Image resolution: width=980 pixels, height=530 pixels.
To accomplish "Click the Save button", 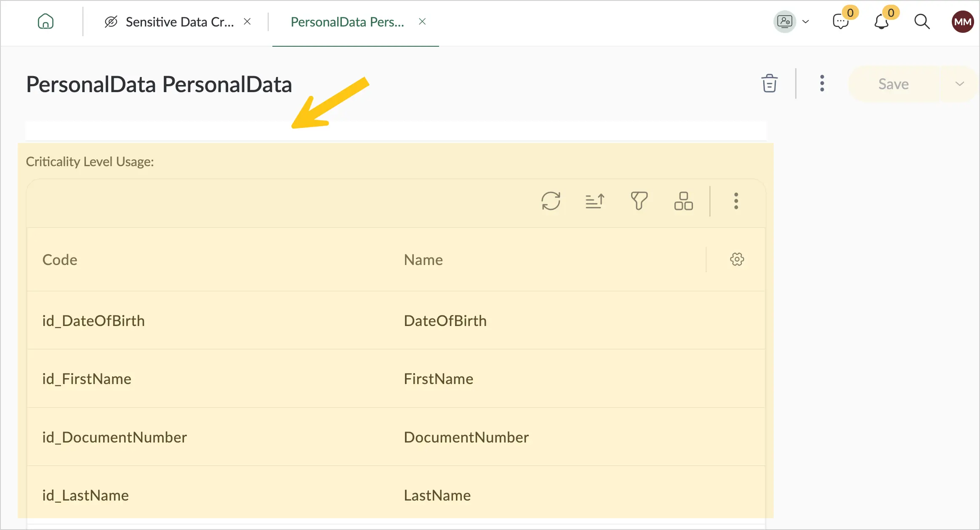I will (893, 84).
